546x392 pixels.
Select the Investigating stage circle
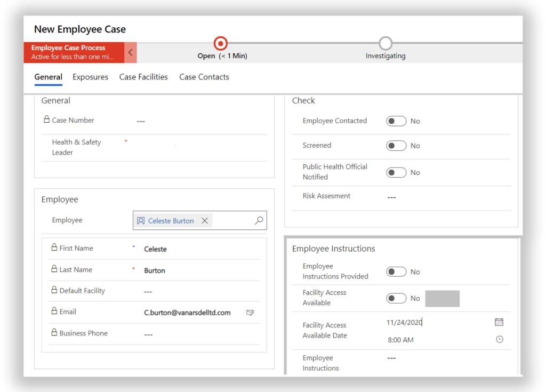385,43
